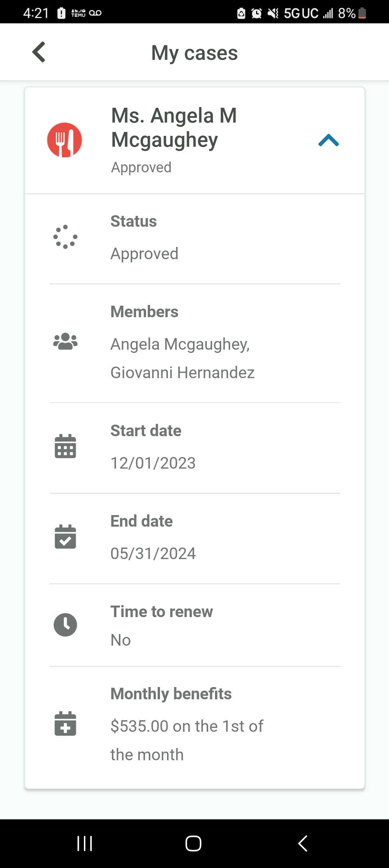389x868 pixels.
Task: Tap the 05/31/2024 end date value
Action: [x=153, y=554]
